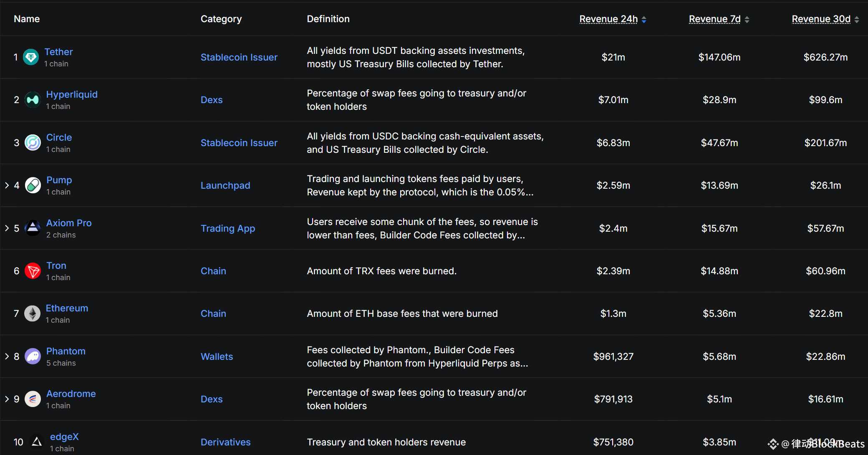The height and width of the screenshot is (455, 868).
Task: Click the Phantom ghost logo icon
Action: [33, 356]
